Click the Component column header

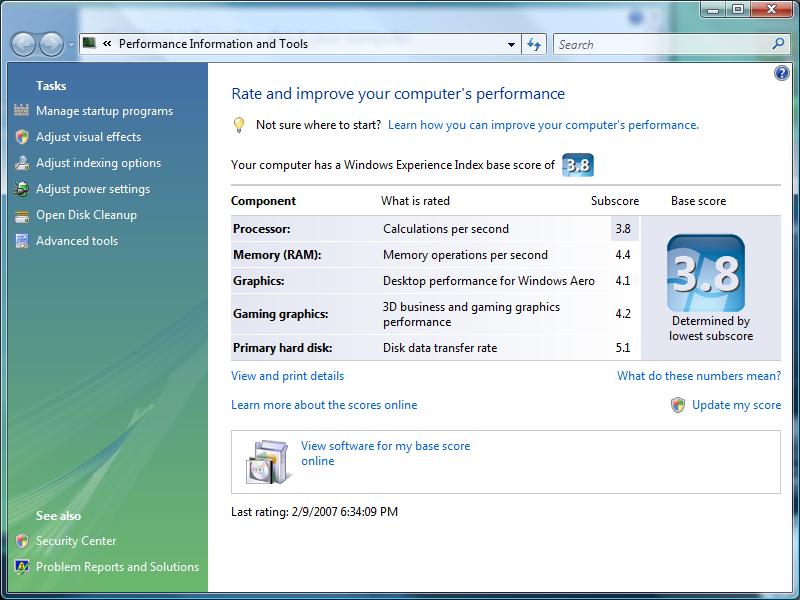[263, 201]
